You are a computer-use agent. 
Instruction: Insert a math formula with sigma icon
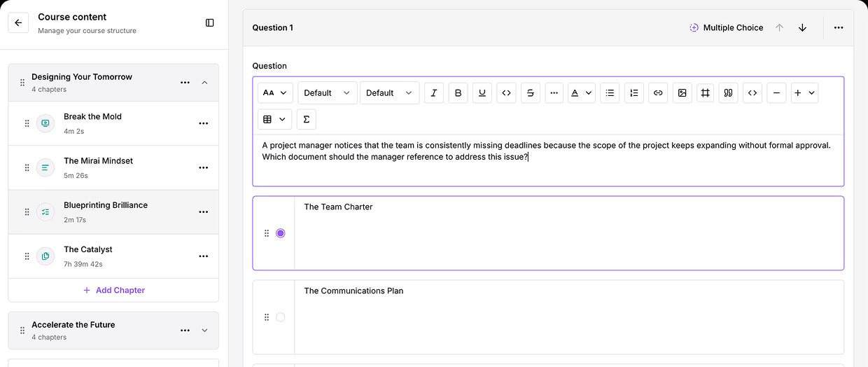[x=307, y=119]
